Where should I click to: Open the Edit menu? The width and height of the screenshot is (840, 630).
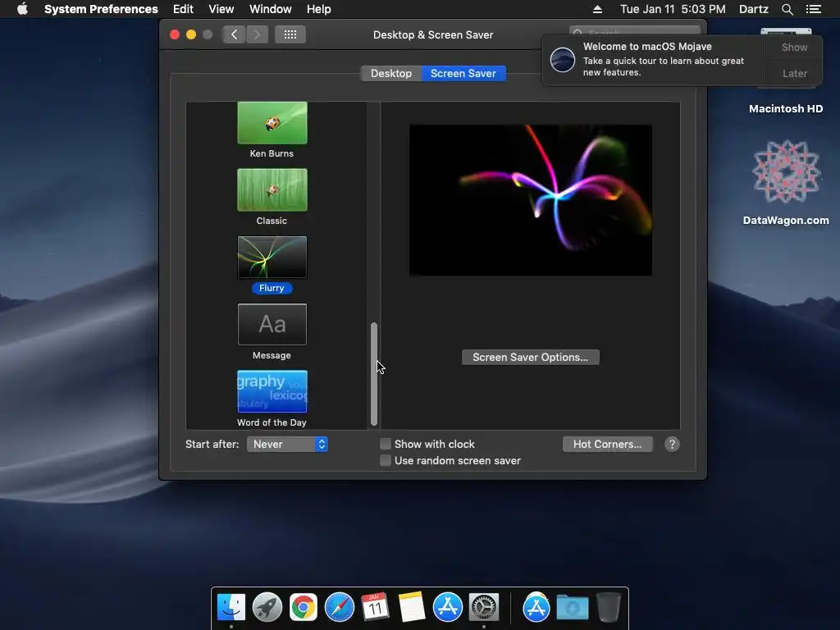tap(183, 9)
